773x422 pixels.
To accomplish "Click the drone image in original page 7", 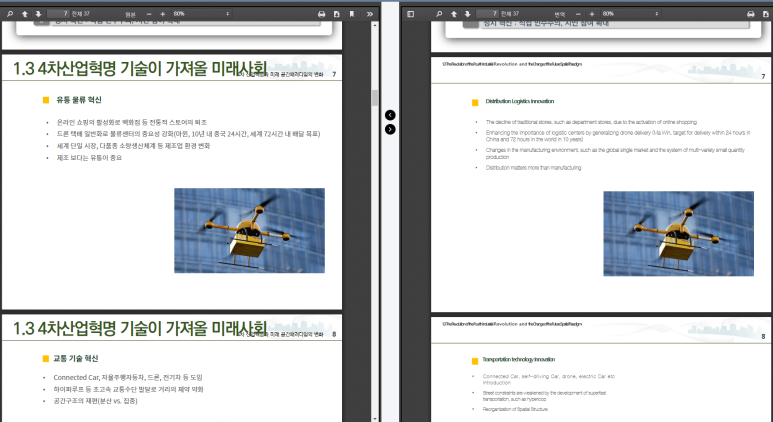I will (249, 230).
